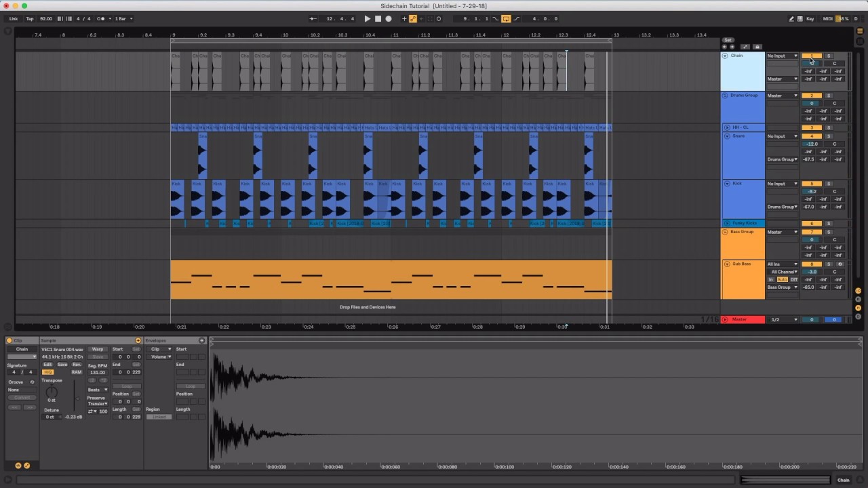Viewport: 868px width, 488px height.
Task: Enable the Draw Mode pencil icon
Action: coord(791,19)
